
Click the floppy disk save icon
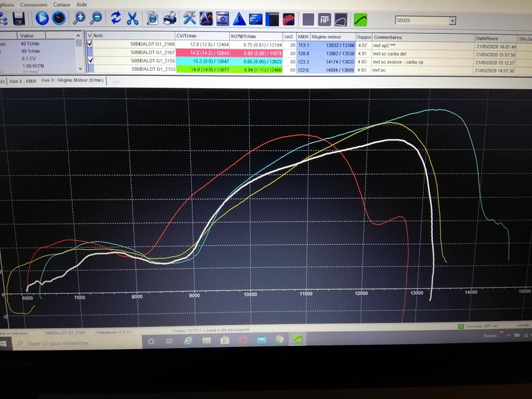(18, 18)
